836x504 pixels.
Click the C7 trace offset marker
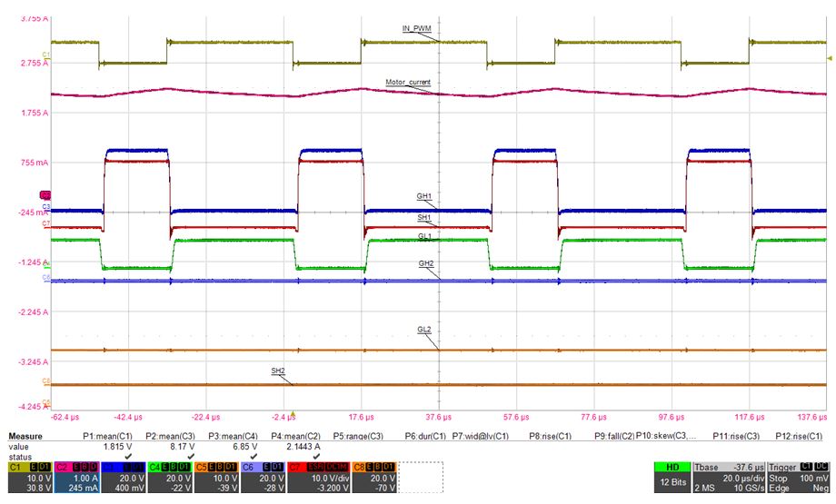45,223
